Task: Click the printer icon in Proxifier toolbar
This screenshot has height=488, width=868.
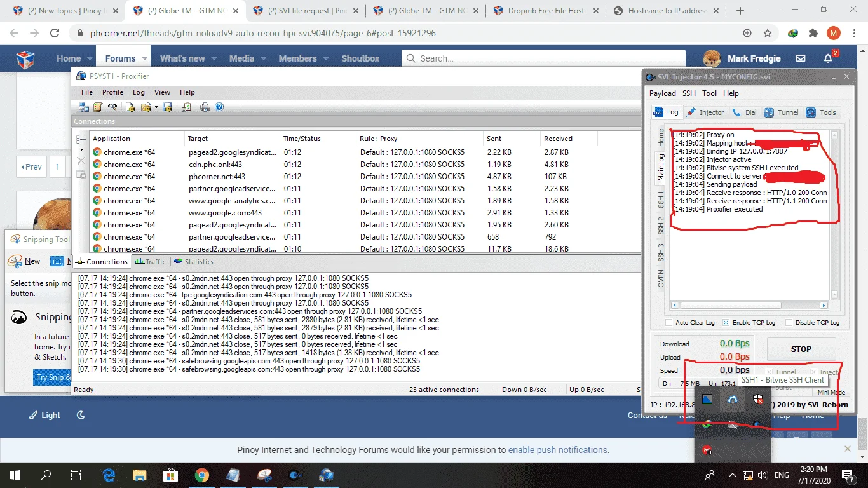Action: 205,107
